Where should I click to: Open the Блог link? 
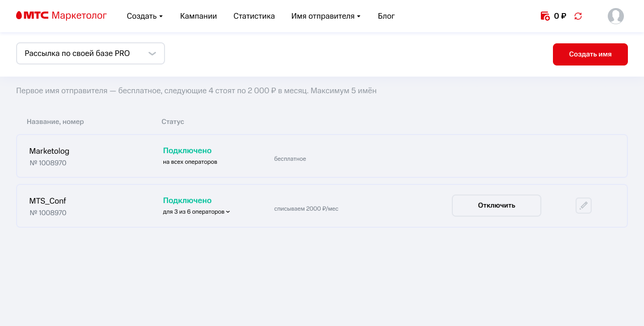click(386, 16)
